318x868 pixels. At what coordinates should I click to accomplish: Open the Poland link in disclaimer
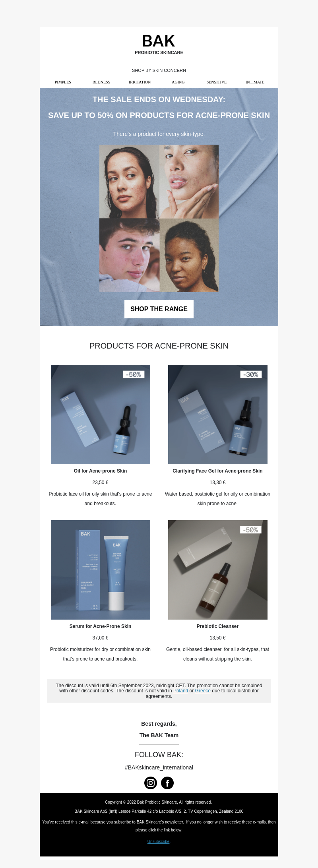click(x=180, y=690)
